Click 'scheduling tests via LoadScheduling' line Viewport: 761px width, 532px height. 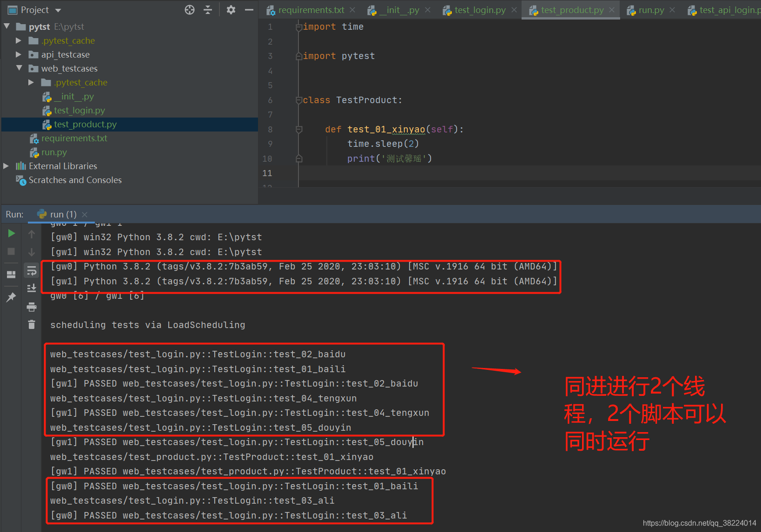click(x=148, y=325)
